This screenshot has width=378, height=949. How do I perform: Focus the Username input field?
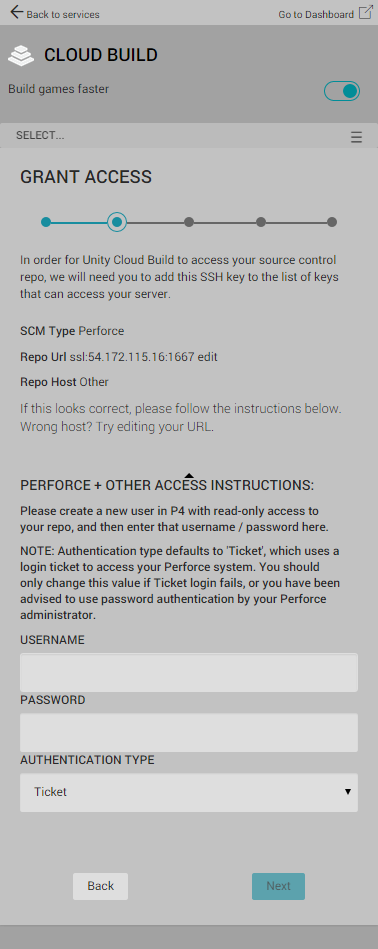(x=189, y=672)
